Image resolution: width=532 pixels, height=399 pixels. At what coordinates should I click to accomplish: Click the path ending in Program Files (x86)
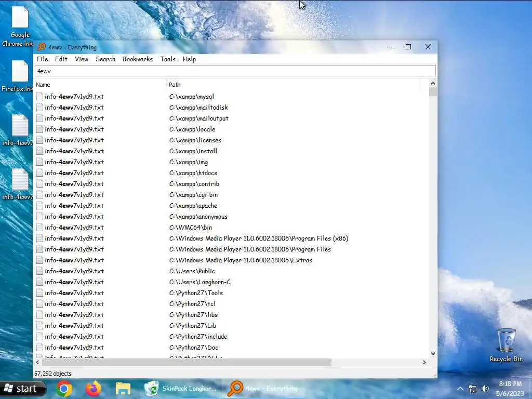pyautogui.click(x=259, y=238)
